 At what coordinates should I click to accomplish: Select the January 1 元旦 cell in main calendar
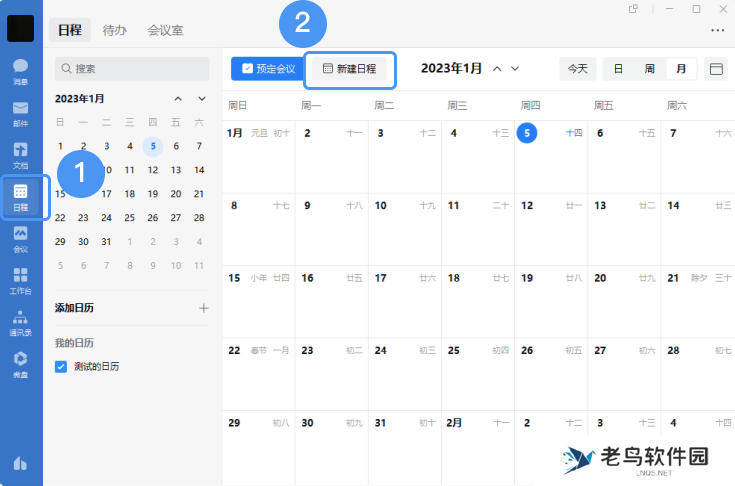tap(258, 157)
